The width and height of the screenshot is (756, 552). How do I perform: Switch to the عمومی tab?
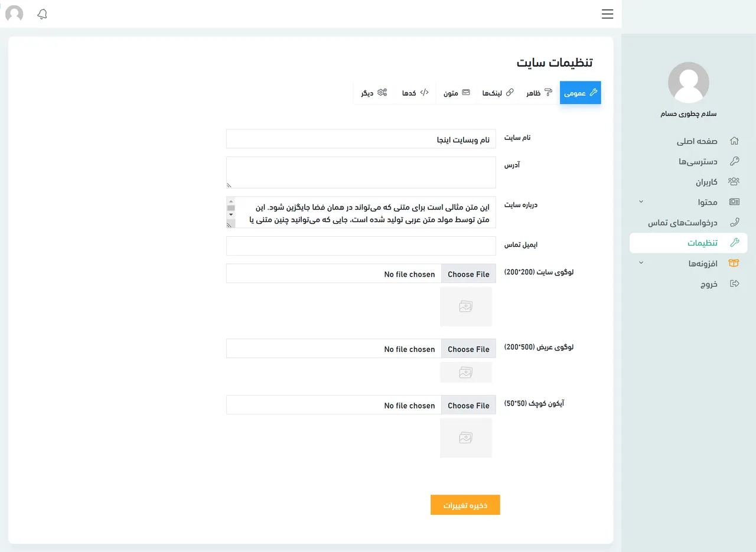[581, 93]
